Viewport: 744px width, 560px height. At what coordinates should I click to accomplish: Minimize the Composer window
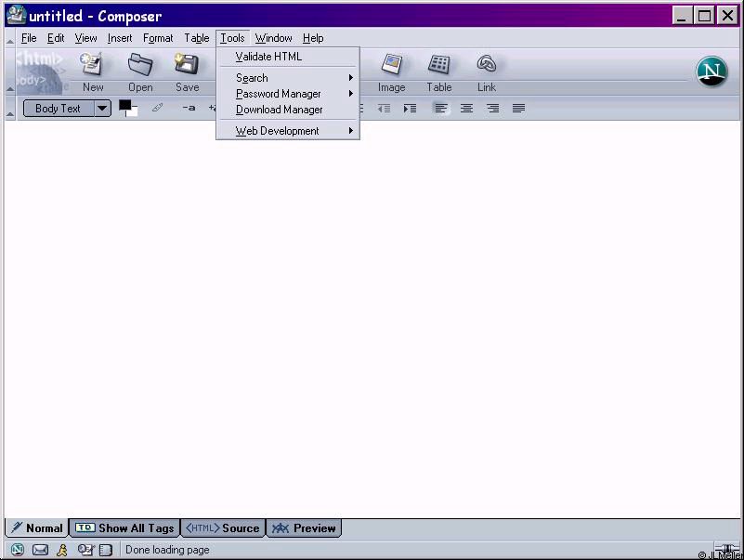[x=682, y=16]
